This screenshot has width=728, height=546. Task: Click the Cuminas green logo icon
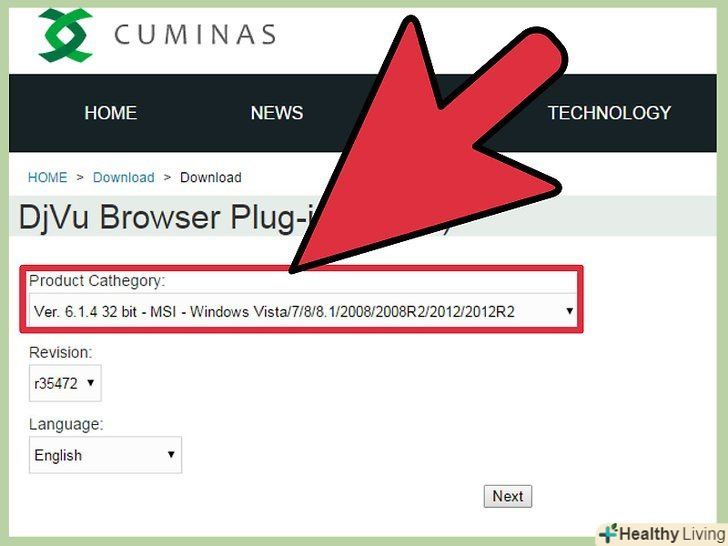(x=65, y=35)
